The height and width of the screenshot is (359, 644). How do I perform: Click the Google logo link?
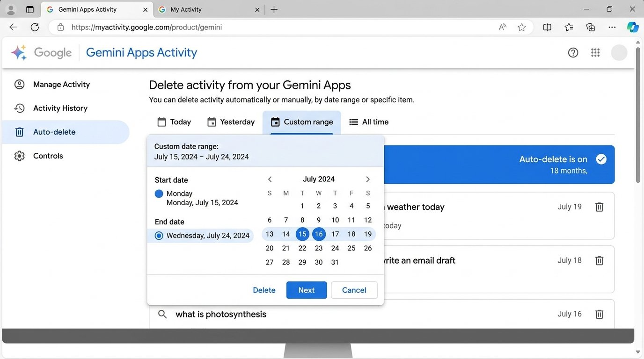point(53,53)
